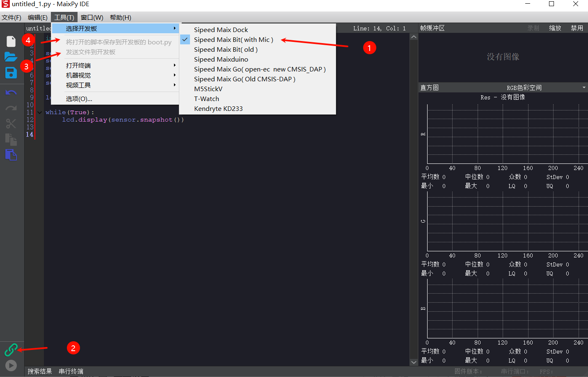Select T-Watch board option
588x377 pixels.
coord(258,99)
